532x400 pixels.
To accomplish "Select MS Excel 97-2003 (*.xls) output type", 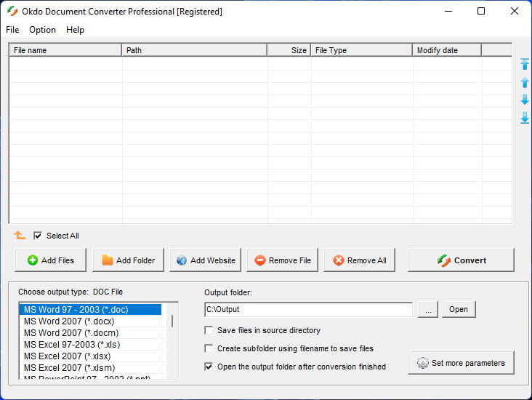I will tap(90, 344).
